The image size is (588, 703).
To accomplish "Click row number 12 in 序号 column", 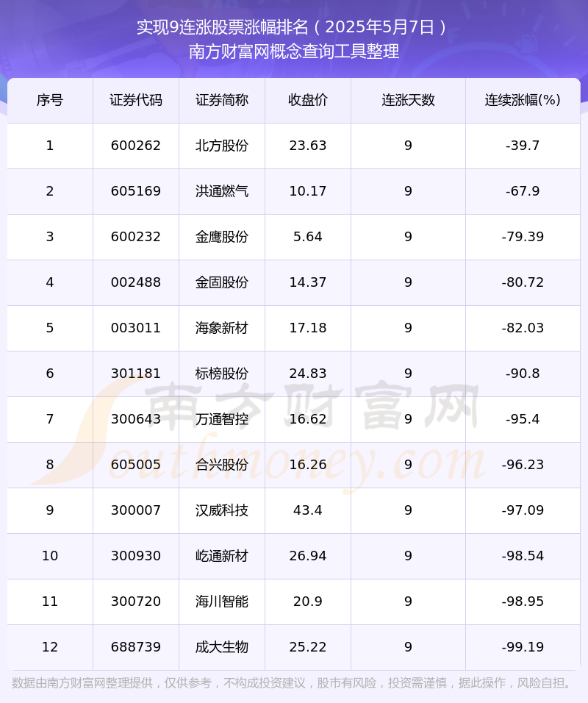I will click(50, 647).
